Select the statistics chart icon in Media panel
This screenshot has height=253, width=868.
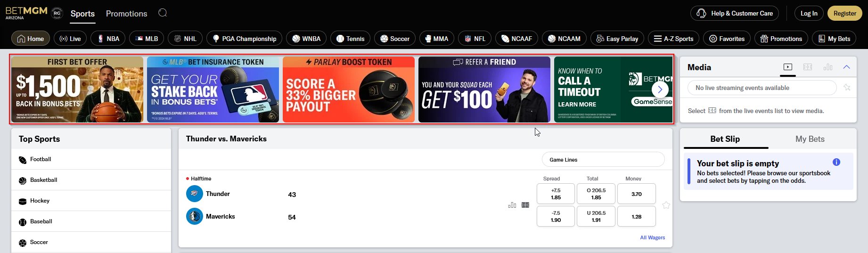click(x=828, y=67)
